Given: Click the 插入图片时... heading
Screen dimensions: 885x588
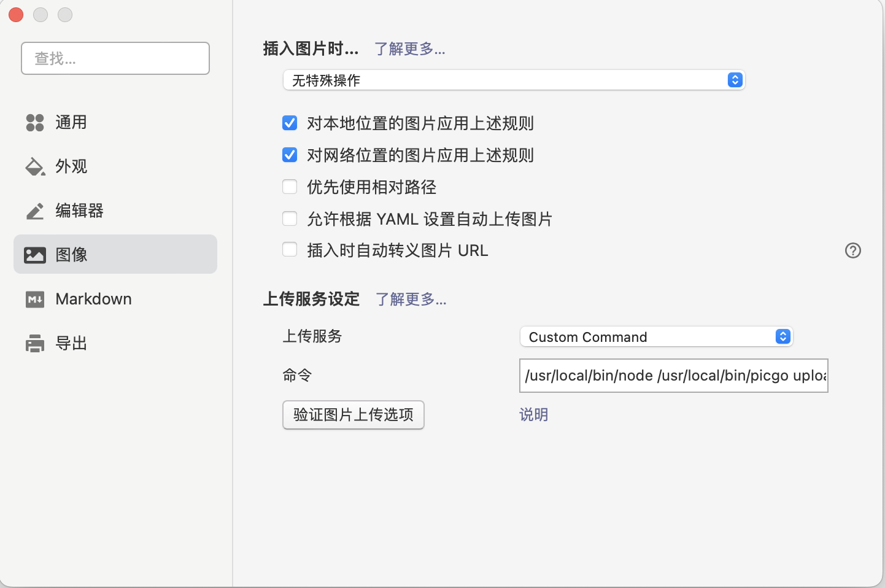Looking at the screenshot, I should pos(311,48).
